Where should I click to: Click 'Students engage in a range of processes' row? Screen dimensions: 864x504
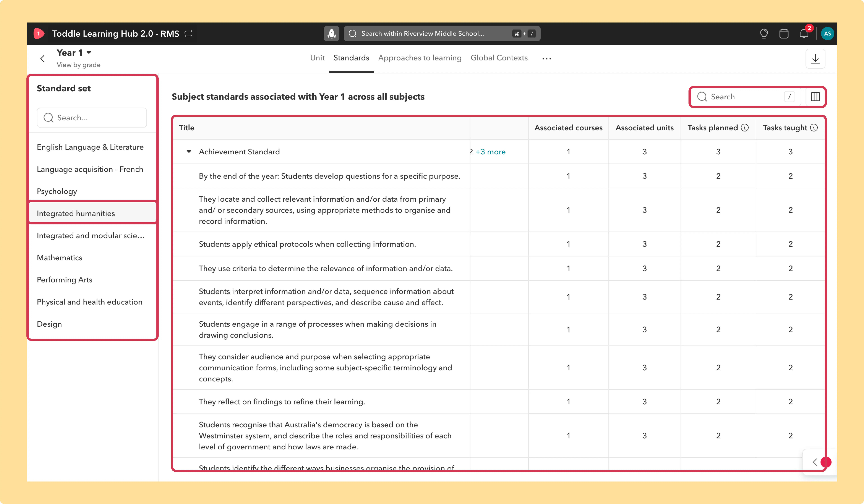tap(499, 329)
